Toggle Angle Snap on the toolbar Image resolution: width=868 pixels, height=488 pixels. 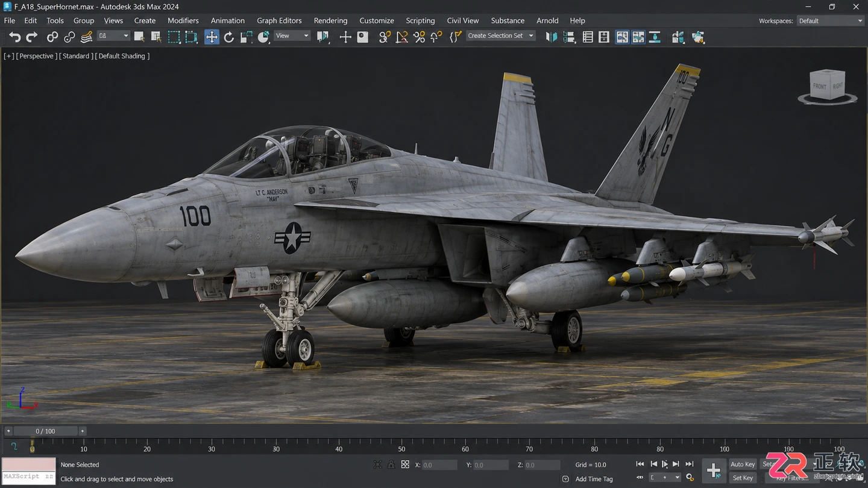(402, 37)
